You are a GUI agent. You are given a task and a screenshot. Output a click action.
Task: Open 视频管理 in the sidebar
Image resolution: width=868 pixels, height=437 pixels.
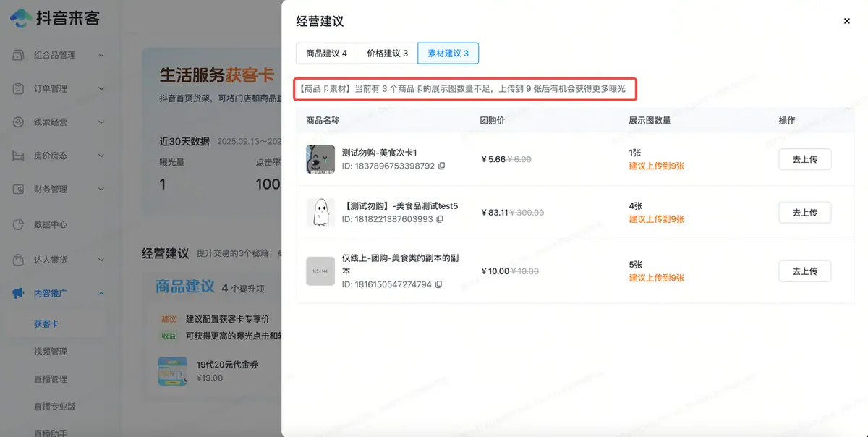(51, 351)
